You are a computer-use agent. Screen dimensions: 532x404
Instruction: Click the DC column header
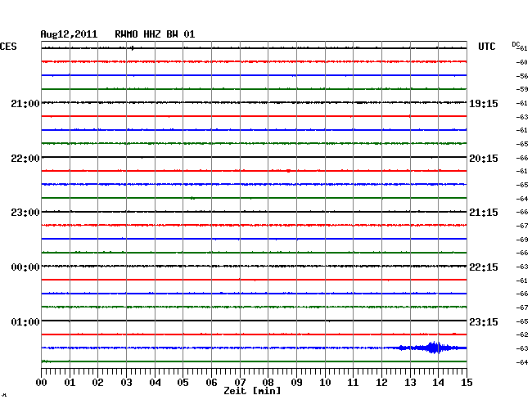point(516,44)
